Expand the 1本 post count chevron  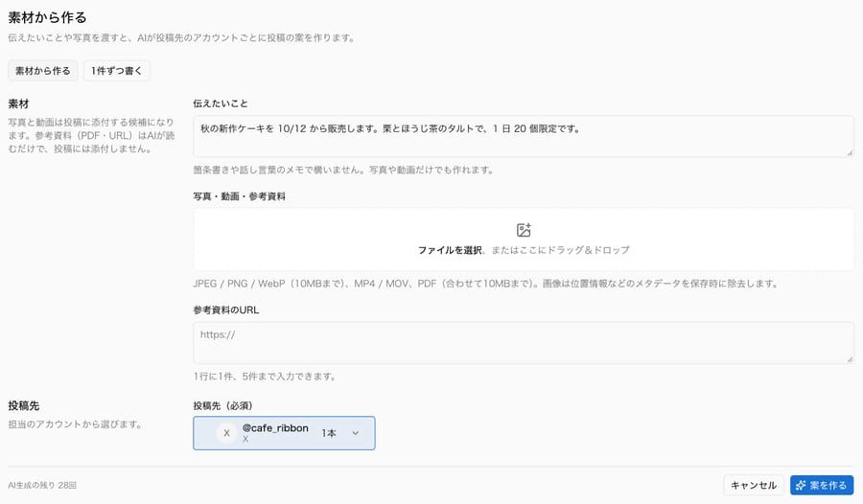pos(356,433)
